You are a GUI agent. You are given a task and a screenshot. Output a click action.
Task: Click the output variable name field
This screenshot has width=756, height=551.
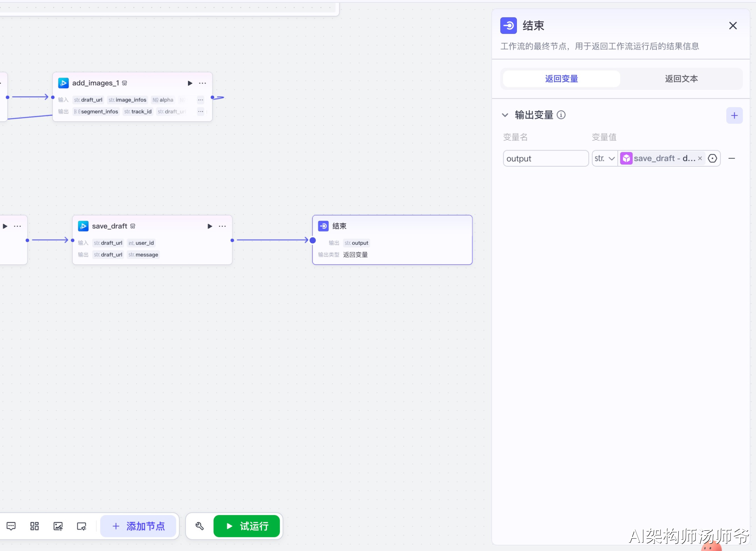[x=546, y=158]
